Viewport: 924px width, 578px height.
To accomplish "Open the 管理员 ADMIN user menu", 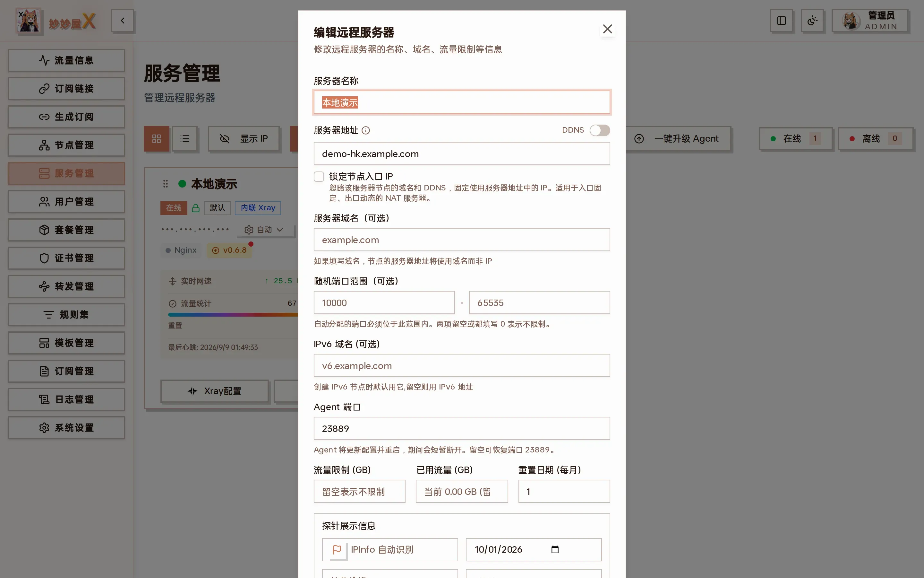I will (870, 21).
